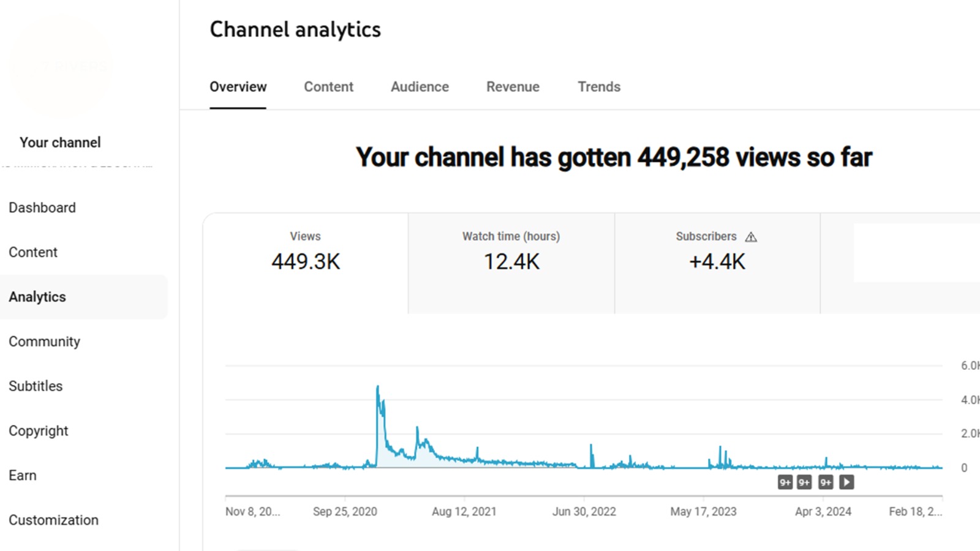Screen dimensions: 980x551
Task: Open the Earn page in sidebar
Action: [23, 476]
